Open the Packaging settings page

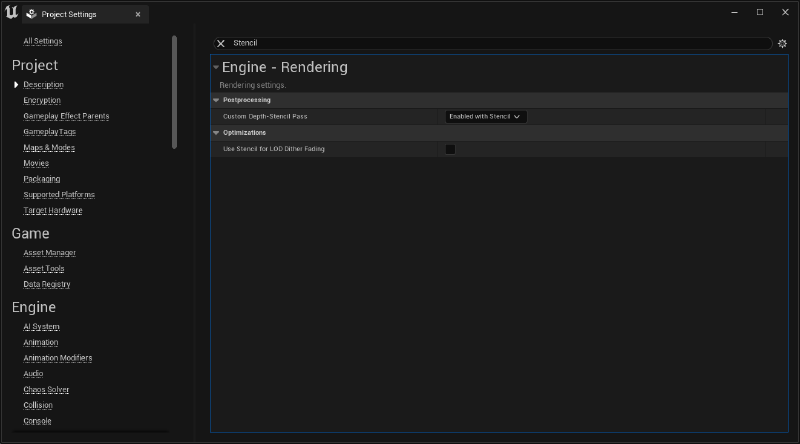(x=42, y=179)
